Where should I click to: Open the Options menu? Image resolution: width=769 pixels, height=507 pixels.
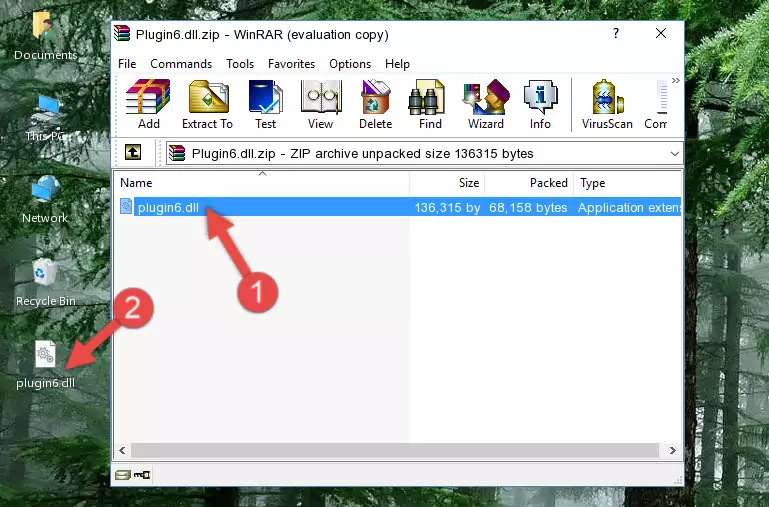[350, 64]
